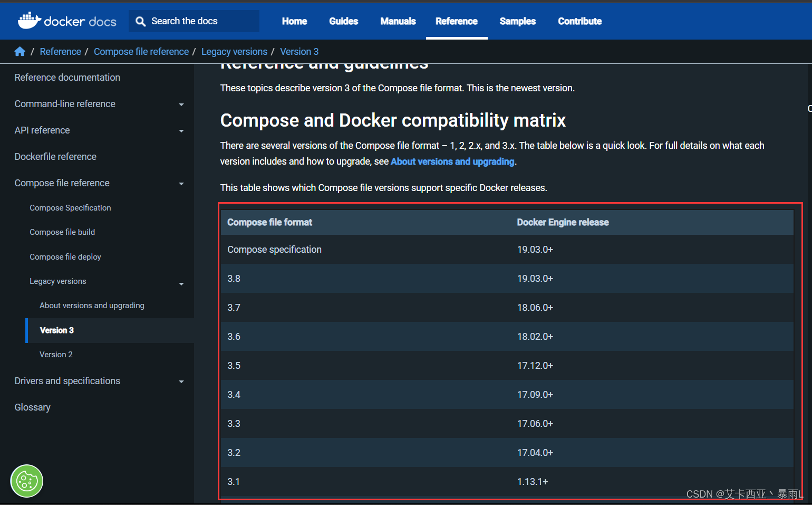812x505 pixels.
Task: Click the Docker Engine release column header
Action: coord(563,222)
